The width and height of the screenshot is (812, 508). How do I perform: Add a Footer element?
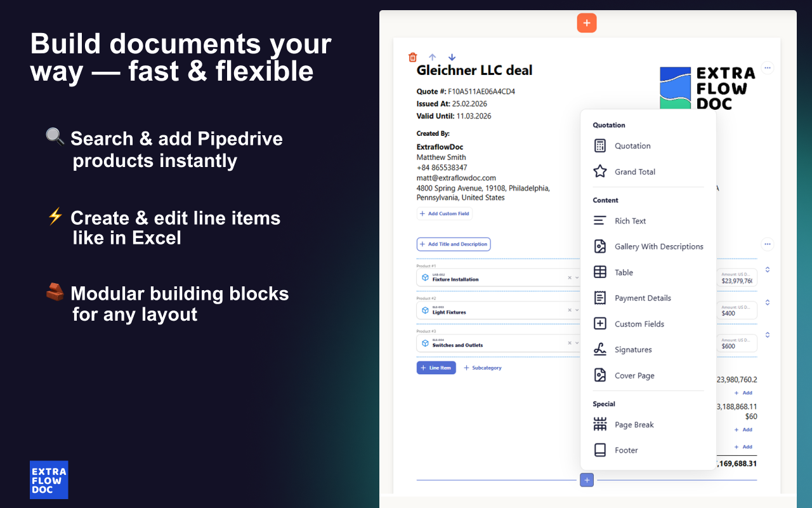[625, 450]
